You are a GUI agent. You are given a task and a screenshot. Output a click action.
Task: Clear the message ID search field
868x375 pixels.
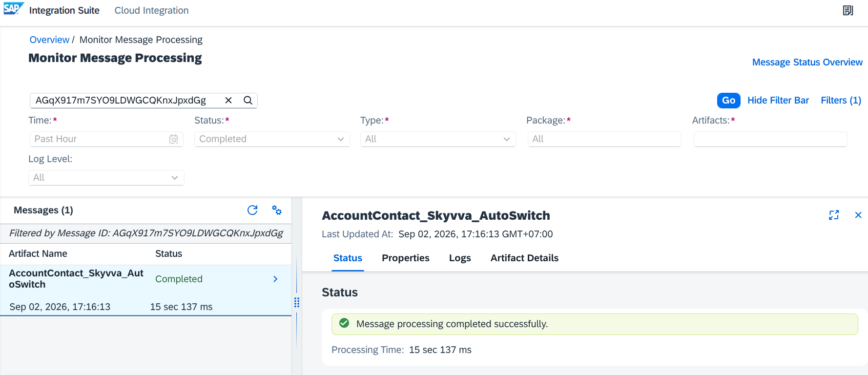click(228, 100)
